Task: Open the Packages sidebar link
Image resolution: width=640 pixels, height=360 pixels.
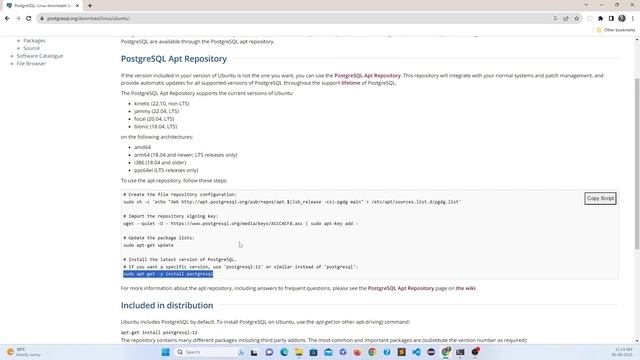Action: [34, 40]
